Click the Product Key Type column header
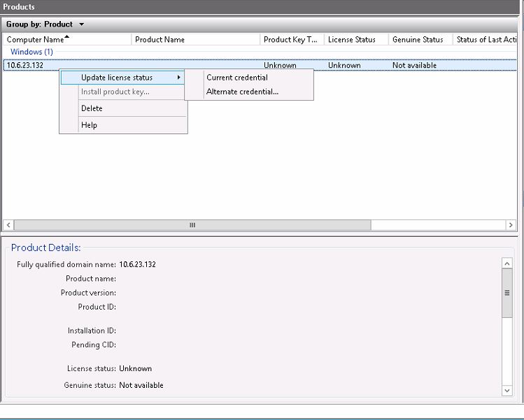The height and width of the screenshot is (420, 524). point(290,40)
